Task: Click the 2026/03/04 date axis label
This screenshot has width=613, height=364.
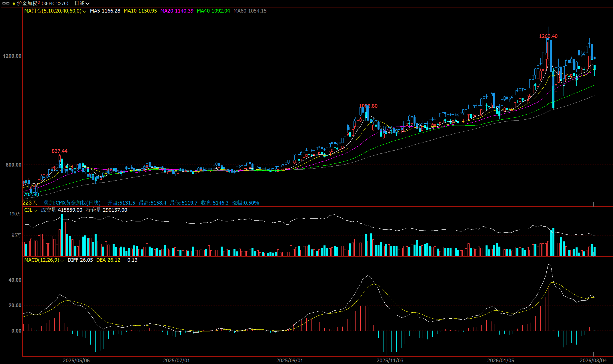Action: 593,360
